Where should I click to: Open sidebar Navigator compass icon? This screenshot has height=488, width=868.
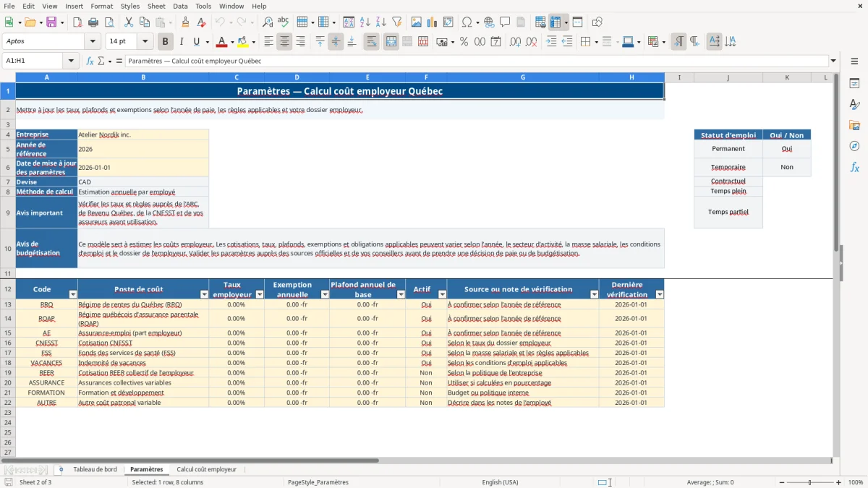click(854, 146)
